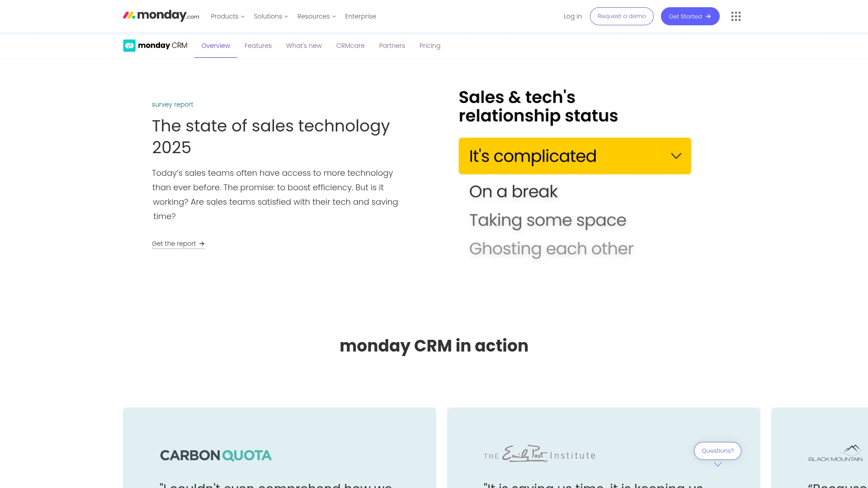Click the Carbon Quota logo

pyautogui.click(x=216, y=455)
